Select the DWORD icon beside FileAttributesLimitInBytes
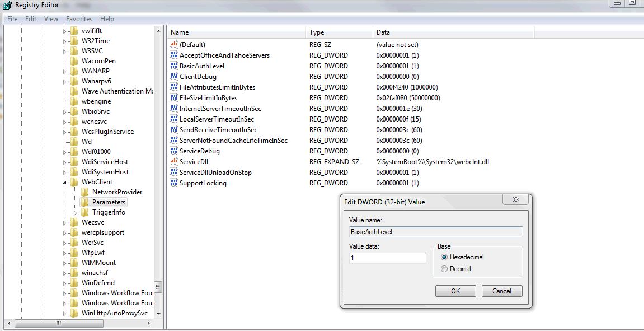This screenshot has width=644, height=331. coord(174,87)
